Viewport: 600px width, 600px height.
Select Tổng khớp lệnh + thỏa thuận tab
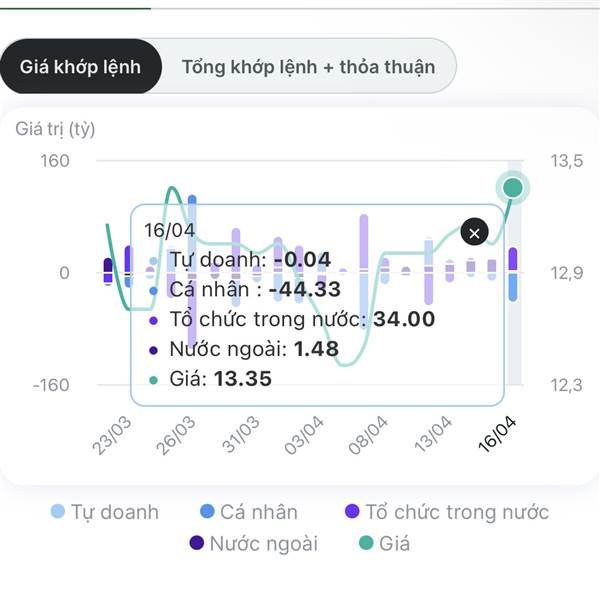(308, 67)
